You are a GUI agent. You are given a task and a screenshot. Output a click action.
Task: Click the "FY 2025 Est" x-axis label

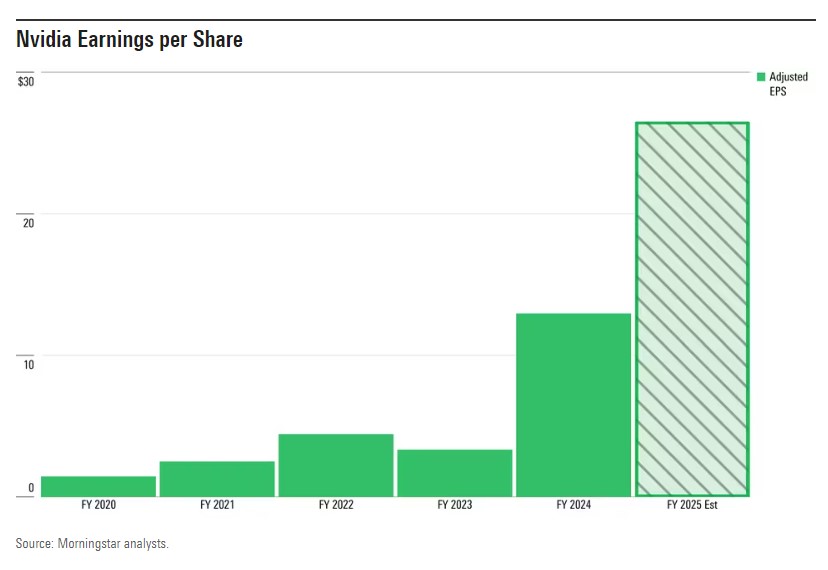692,505
